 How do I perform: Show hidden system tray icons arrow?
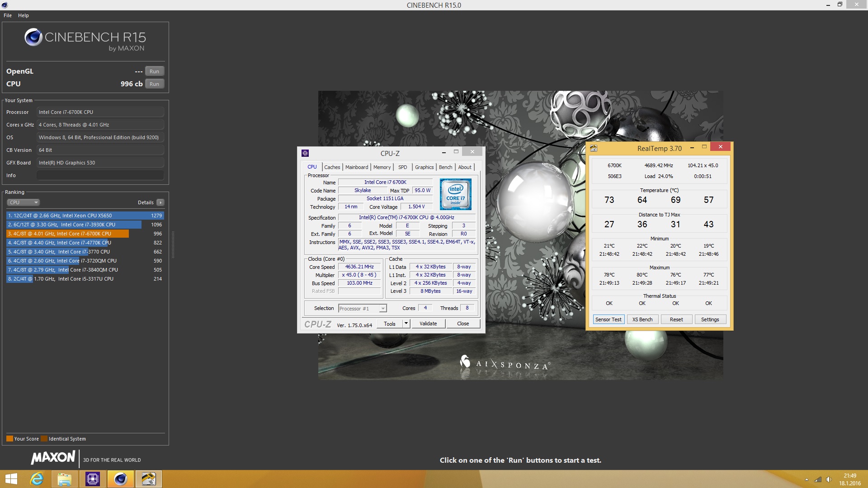pos(807,479)
